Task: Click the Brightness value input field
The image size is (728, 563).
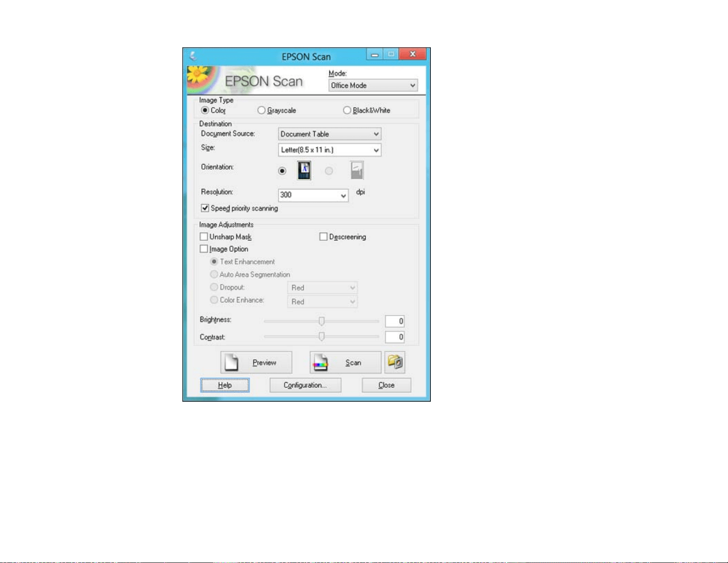Action: [x=395, y=321]
